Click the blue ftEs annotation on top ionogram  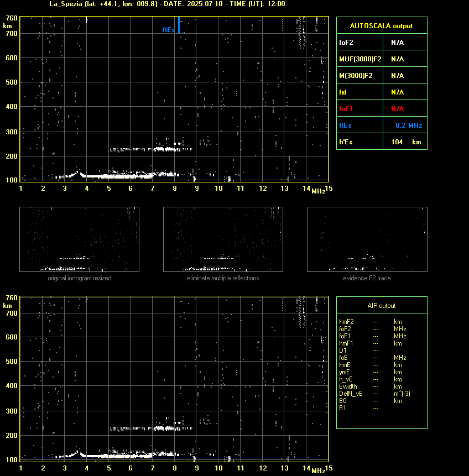[x=169, y=30]
